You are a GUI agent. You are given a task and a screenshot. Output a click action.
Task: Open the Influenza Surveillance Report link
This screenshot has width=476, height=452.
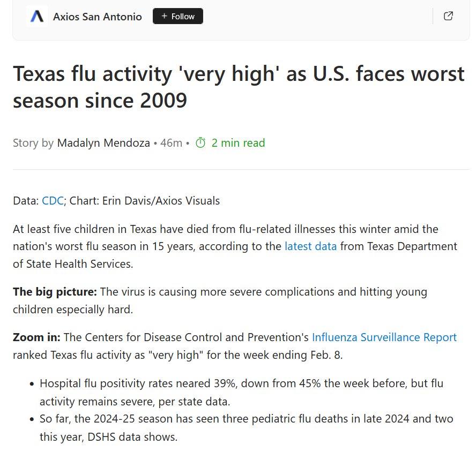(x=384, y=337)
